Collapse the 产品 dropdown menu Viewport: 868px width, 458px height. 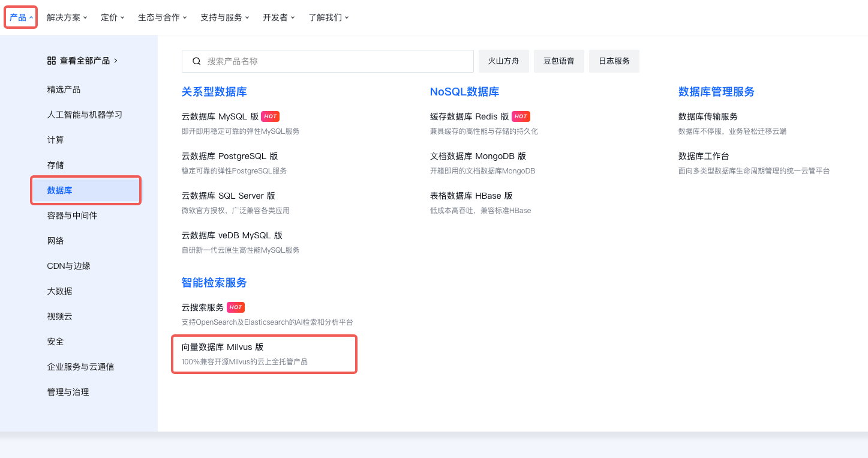22,17
